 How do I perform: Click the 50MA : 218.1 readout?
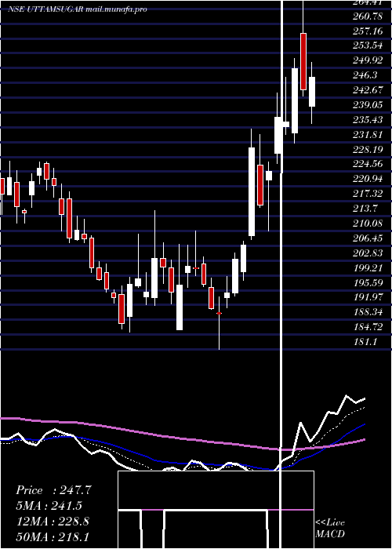(x=53, y=537)
